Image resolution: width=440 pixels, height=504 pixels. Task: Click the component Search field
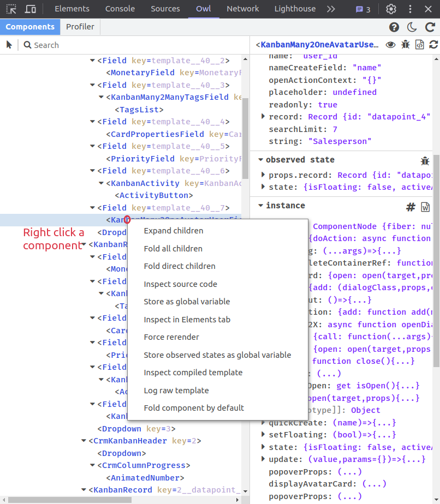(x=131, y=45)
